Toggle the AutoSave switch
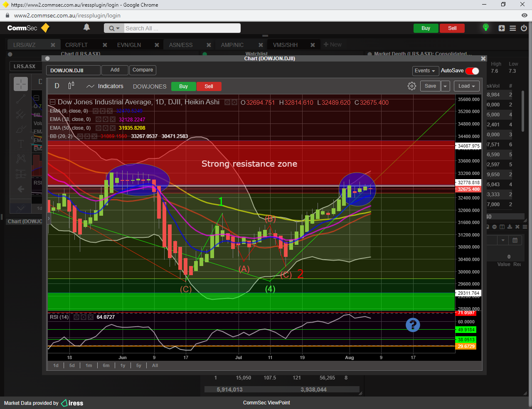532x409 pixels. click(472, 71)
